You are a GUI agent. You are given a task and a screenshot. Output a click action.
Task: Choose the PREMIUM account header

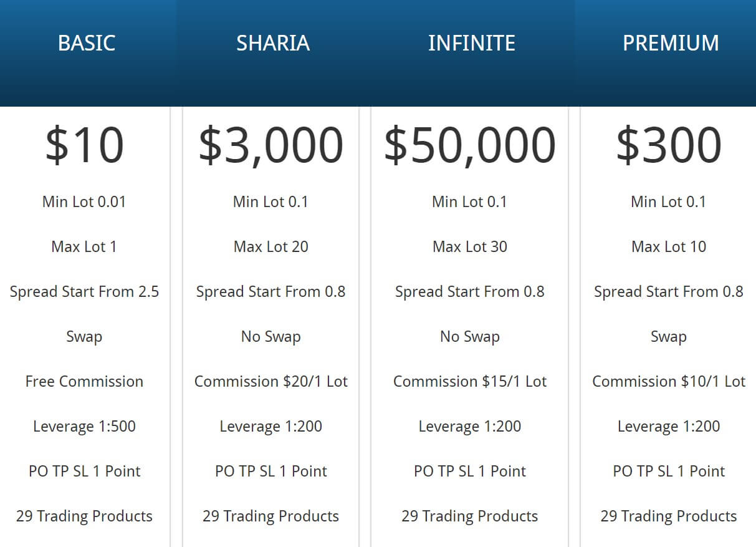click(671, 43)
